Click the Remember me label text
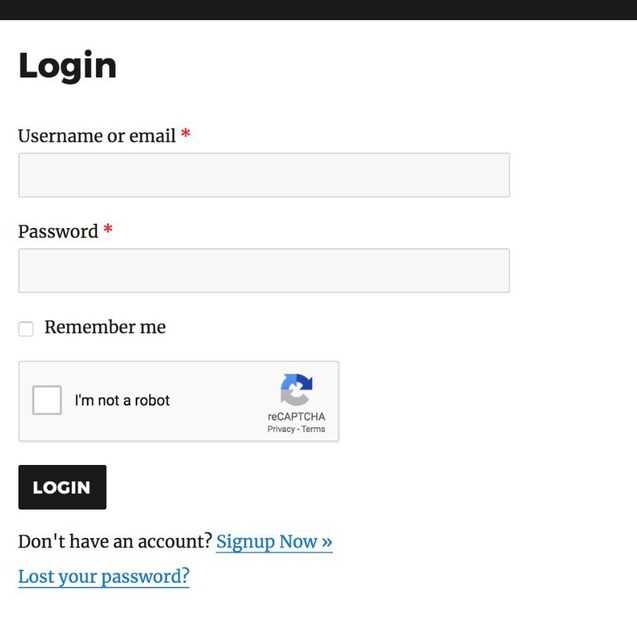The width and height of the screenshot is (637, 620). pyautogui.click(x=105, y=327)
